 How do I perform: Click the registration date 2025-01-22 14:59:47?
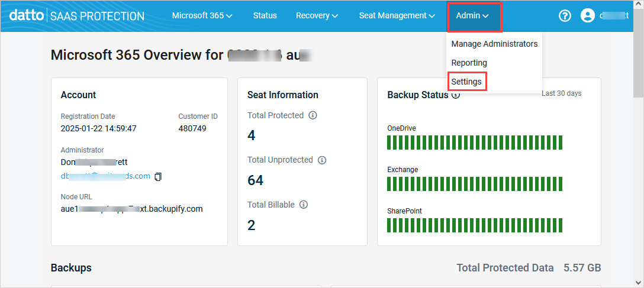[99, 129]
